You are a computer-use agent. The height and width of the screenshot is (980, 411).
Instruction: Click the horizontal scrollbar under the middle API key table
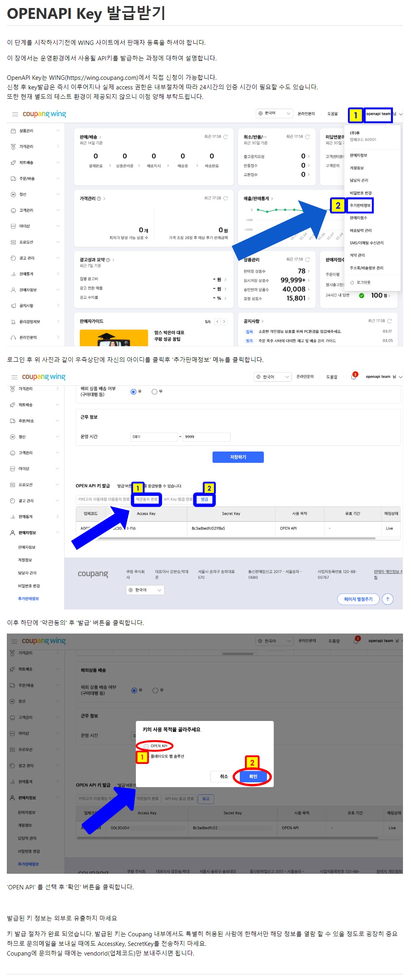(x=237, y=539)
